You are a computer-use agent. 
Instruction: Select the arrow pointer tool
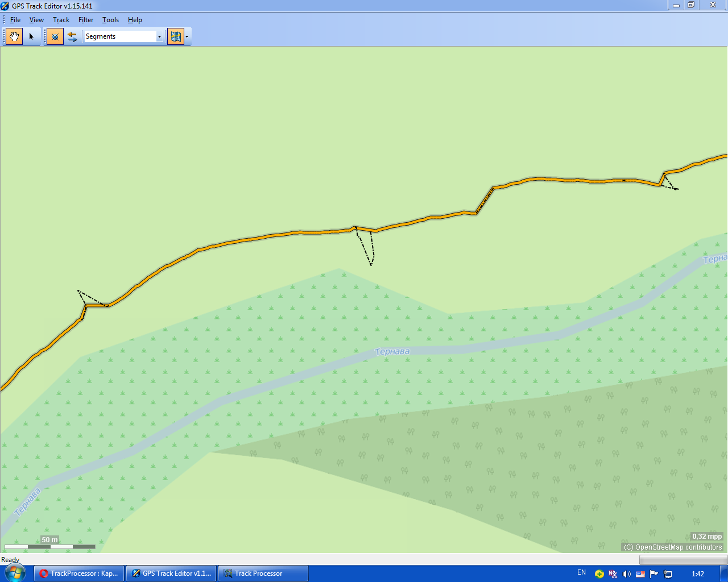[x=31, y=36]
